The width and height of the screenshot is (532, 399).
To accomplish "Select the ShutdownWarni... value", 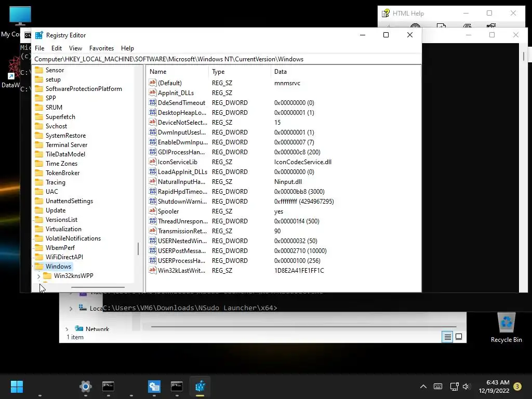I will [182, 201].
